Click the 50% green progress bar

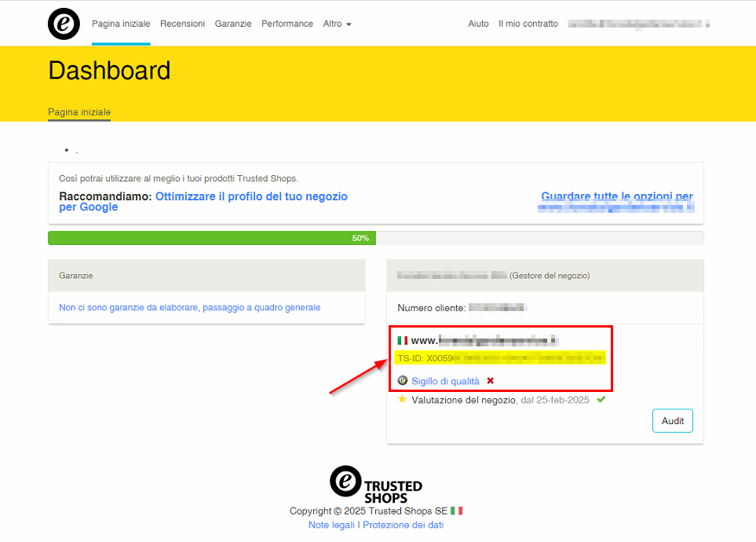tap(212, 238)
